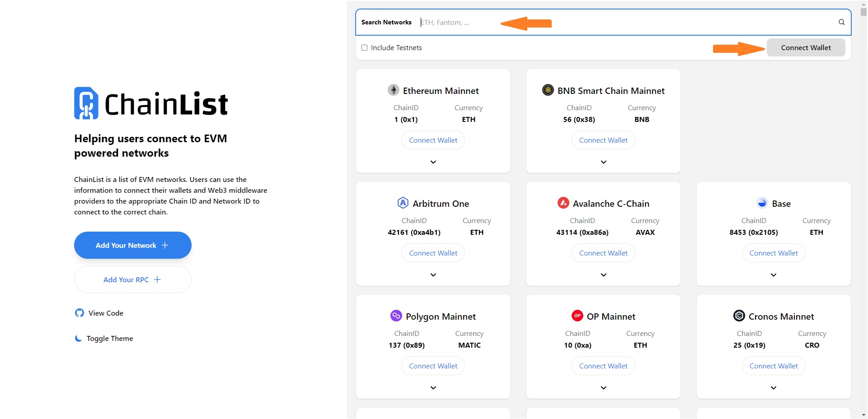
Task: Expand the OP Mainnet card details
Action: click(x=604, y=388)
